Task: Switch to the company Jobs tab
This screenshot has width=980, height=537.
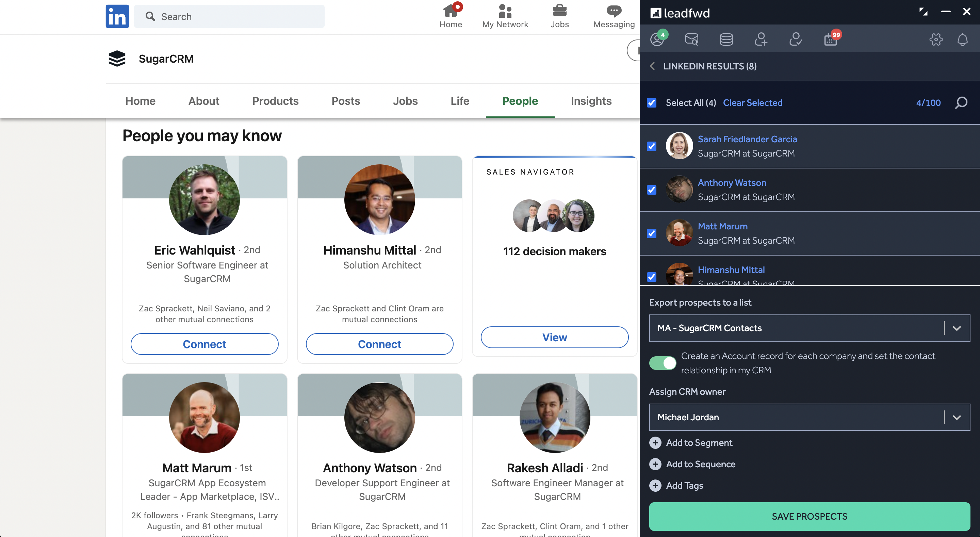Action: (x=405, y=101)
